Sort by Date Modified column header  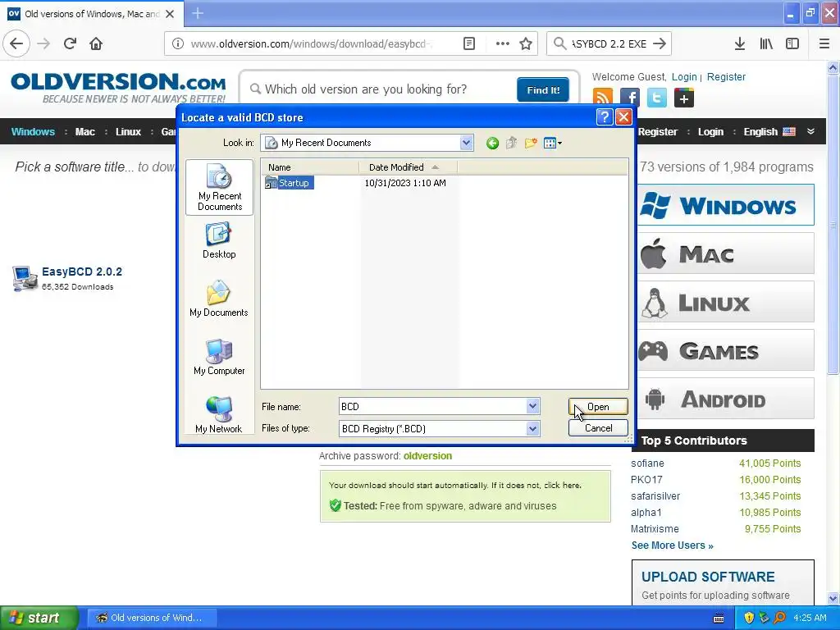click(409, 167)
